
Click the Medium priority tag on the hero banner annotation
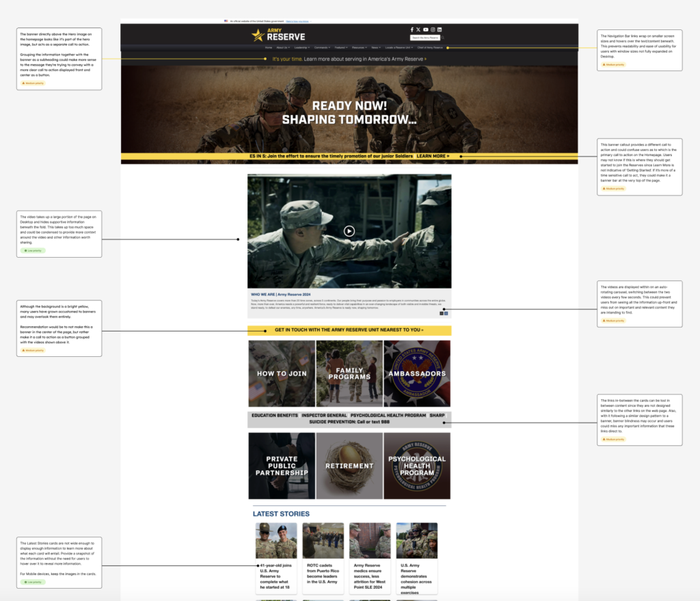tap(33, 83)
